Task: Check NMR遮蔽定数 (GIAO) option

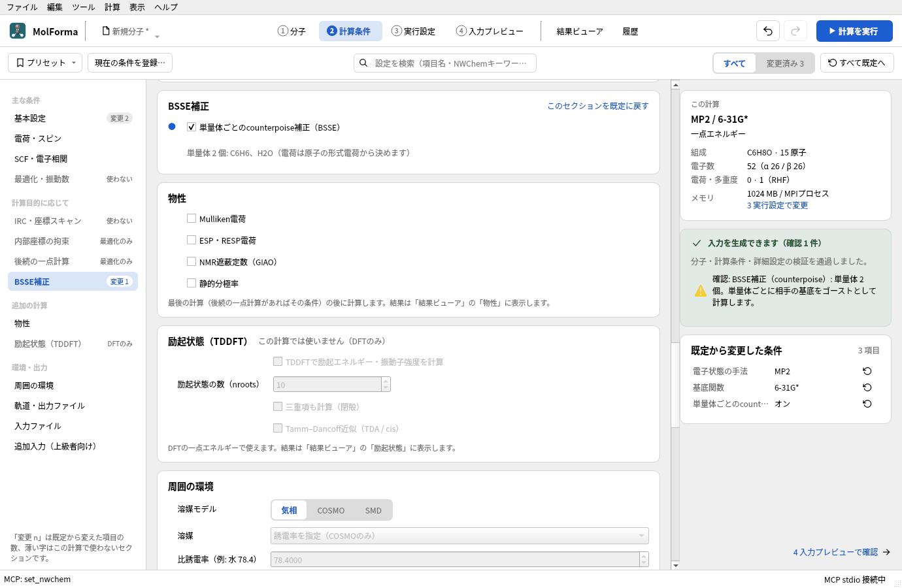Action: tap(192, 261)
